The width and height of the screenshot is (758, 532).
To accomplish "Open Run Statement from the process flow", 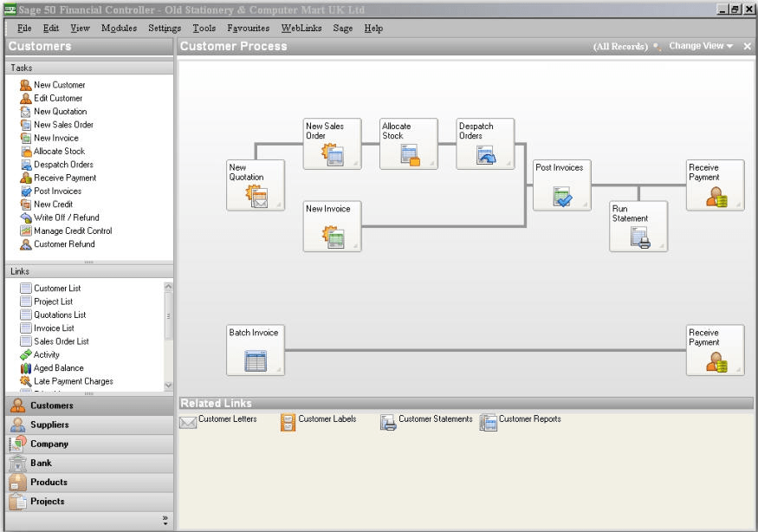I will tap(638, 227).
